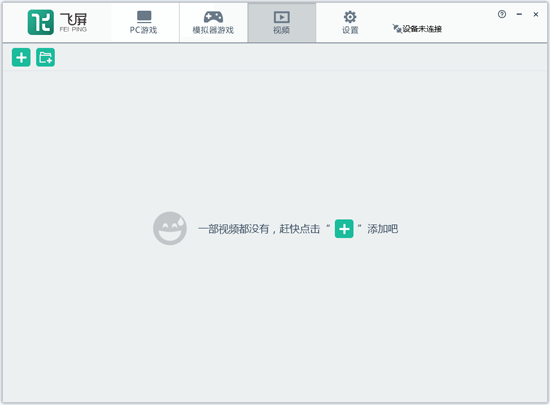
Task: Click the 一部视频都没有 empty message text
Action: 234,229
